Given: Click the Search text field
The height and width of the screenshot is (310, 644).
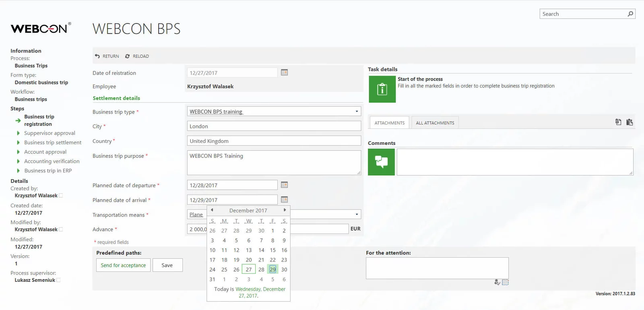Looking at the screenshot, I should click(583, 14).
